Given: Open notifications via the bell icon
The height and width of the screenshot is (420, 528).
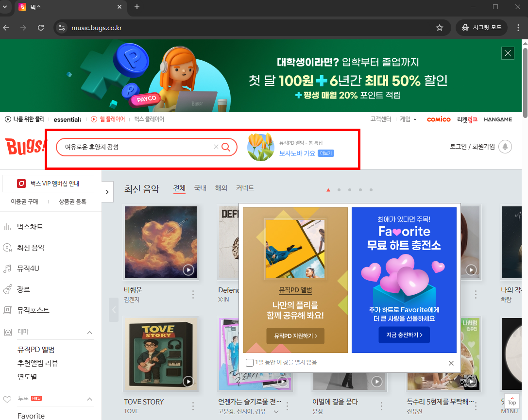Looking at the screenshot, I should pyautogui.click(x=505, y=147).
